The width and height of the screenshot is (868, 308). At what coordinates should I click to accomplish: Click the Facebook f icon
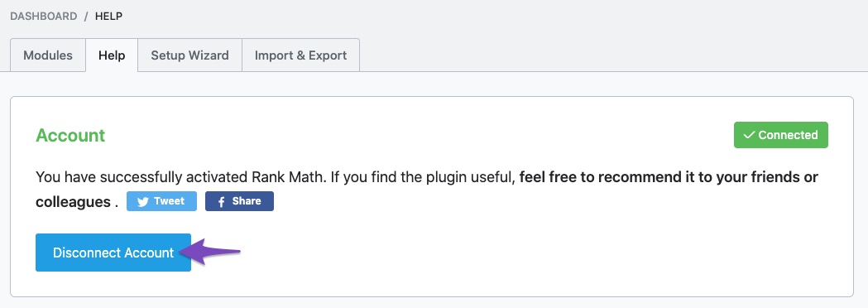pos(222,202)
